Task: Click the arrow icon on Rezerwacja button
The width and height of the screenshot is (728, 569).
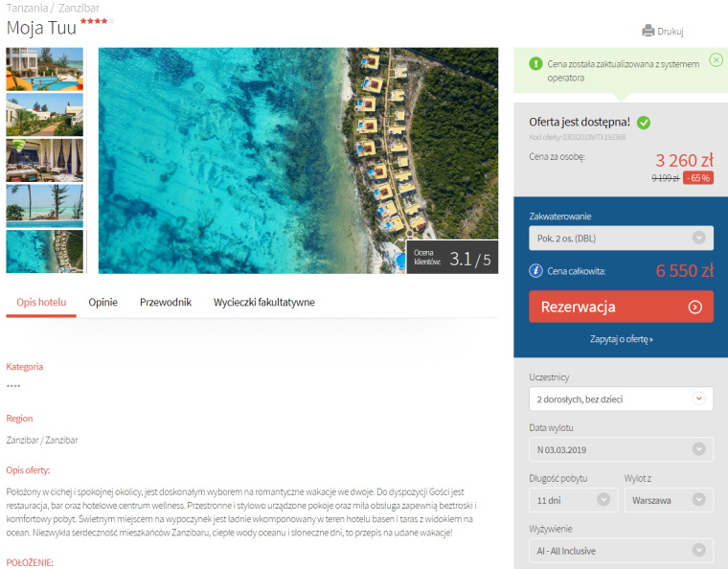Action: [695, 307]
